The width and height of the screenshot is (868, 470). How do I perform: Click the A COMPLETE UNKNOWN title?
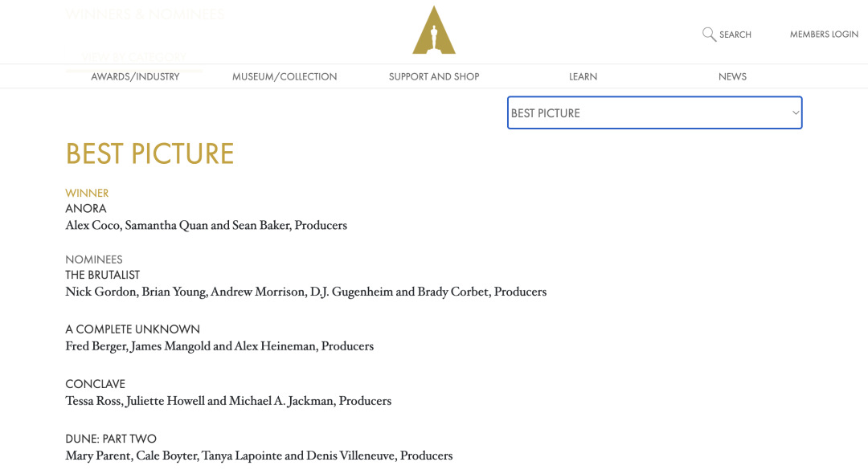coord(133,329)
